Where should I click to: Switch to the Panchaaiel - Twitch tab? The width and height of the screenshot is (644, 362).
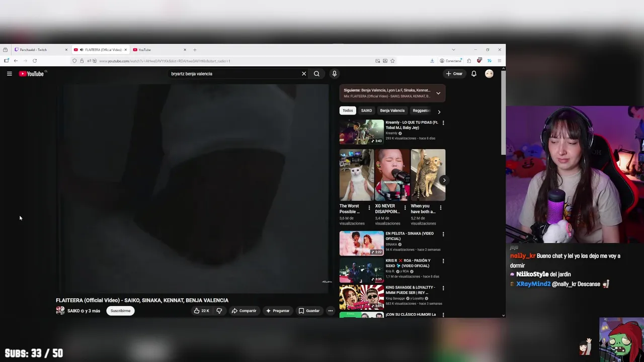[x=41, y=50]
